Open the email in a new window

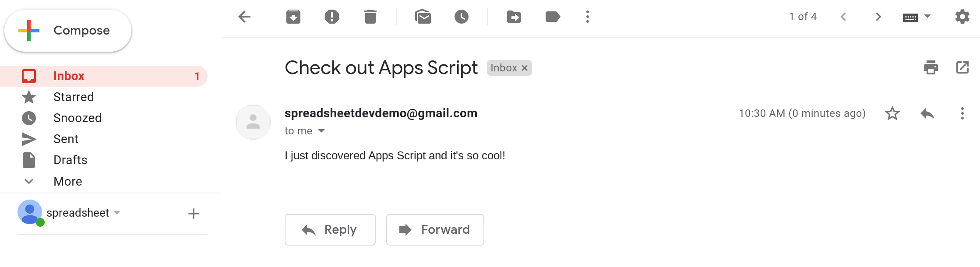coord(962,68)
